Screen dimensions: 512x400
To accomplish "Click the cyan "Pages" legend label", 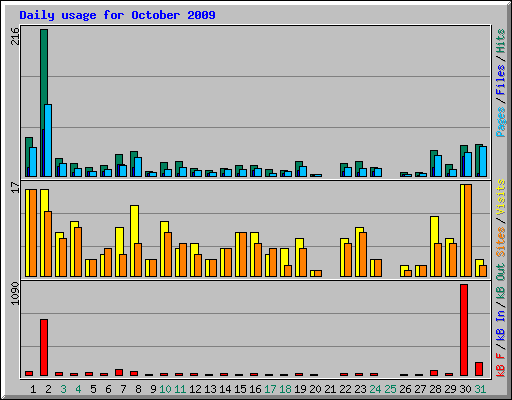I will click(500, 122).
